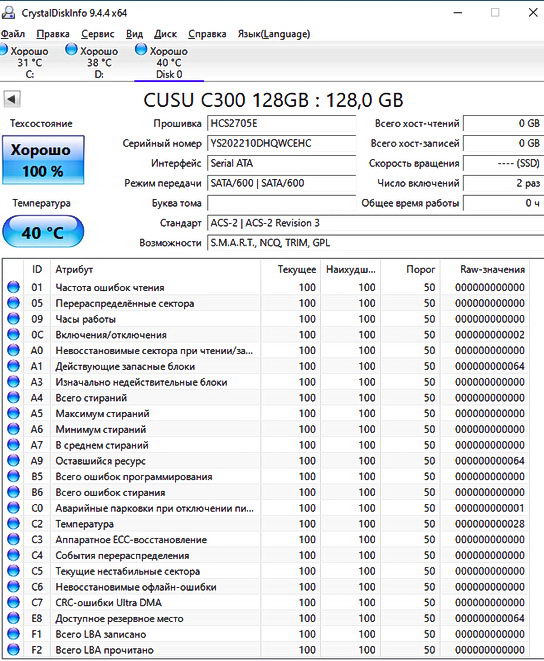Open the Файл menu
Viewport: 544px width, 661px height.
[x=13, y=34]
